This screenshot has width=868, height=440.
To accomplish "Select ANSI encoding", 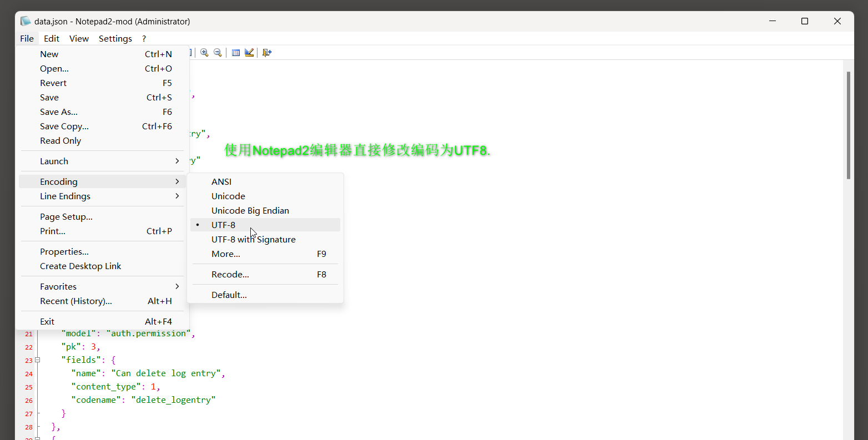I will tap(265, 181).
